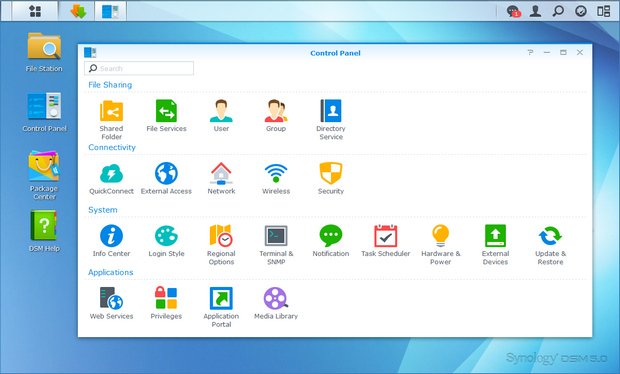
Task: Launch File Station from desktop
Action: [x=44, y=52]
